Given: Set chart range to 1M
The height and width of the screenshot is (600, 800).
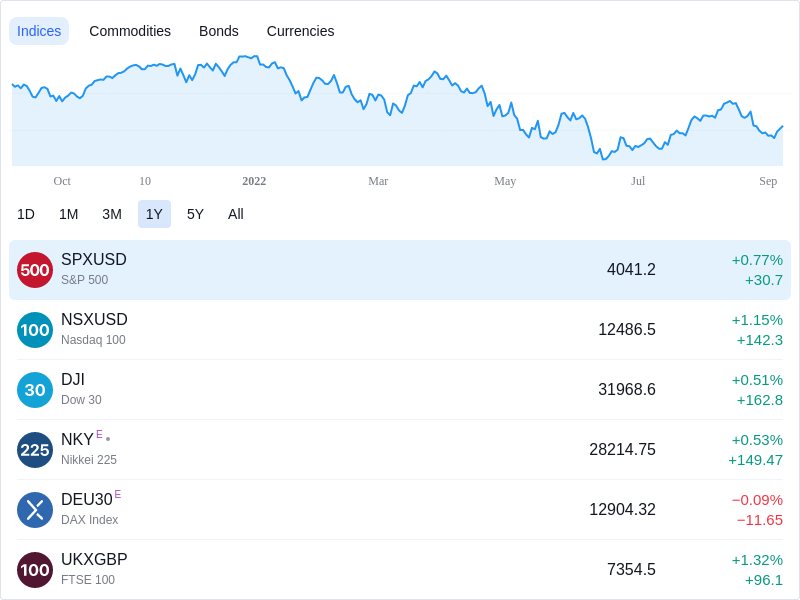Looking at the screenshot, I should [68, 214].
